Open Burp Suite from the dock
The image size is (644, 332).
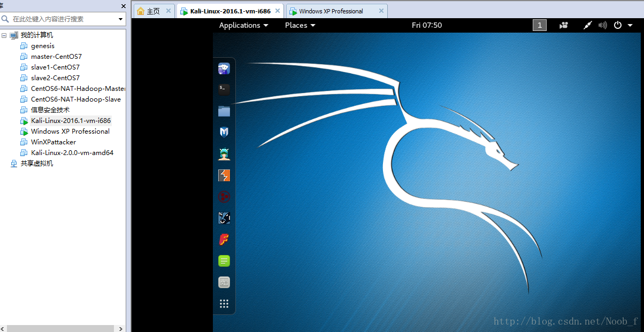tap(224, 175)
